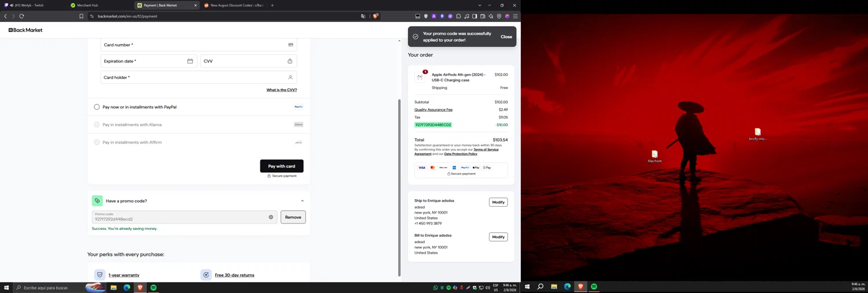868x293 pixels.
Task: Toggle the browser sidebar panel icon
Action: (x=475, y=16)
